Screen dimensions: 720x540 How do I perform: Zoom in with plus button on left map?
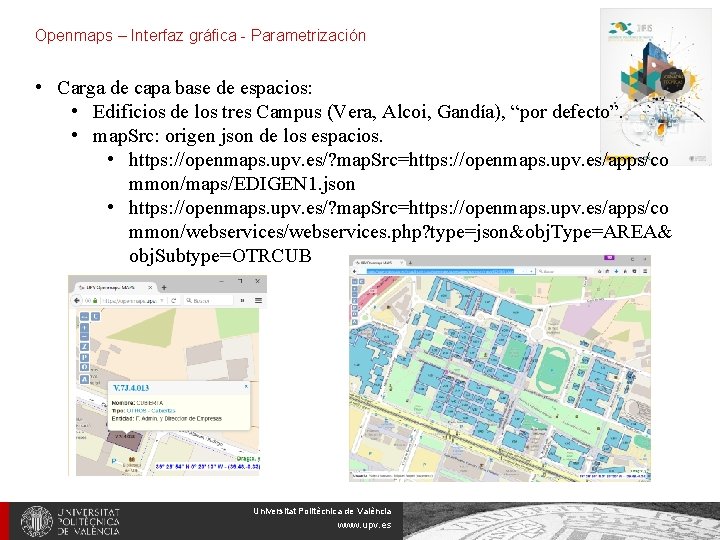(84, 328)
